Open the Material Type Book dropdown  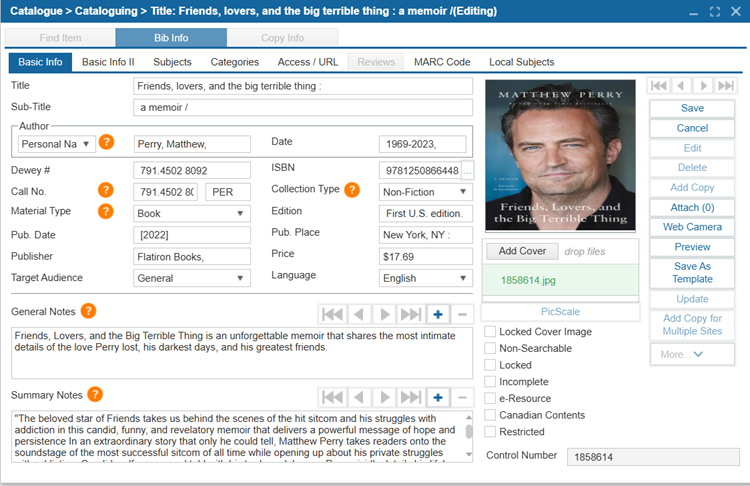click(x=191, y=213)
